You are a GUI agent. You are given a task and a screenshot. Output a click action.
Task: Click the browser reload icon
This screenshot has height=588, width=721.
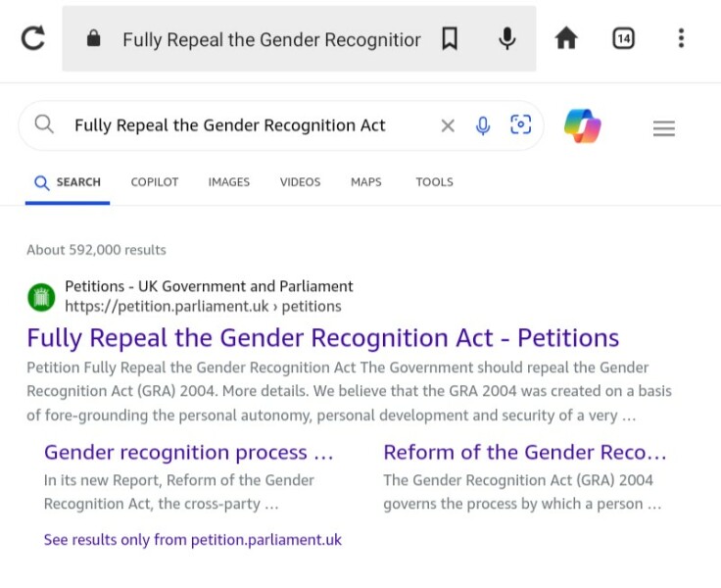(x=33, y=38)
